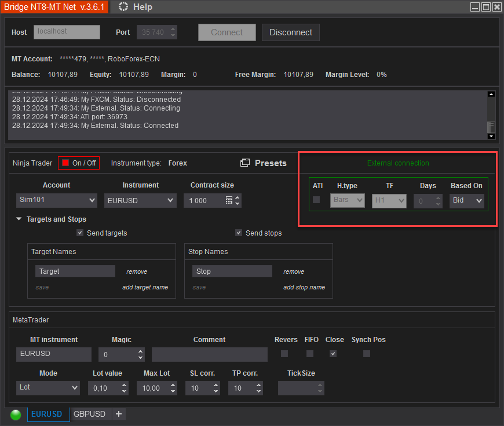The height and width of the screenshot is (426, 504).
Task: Open the Presets icon
Action: (245, 163)
